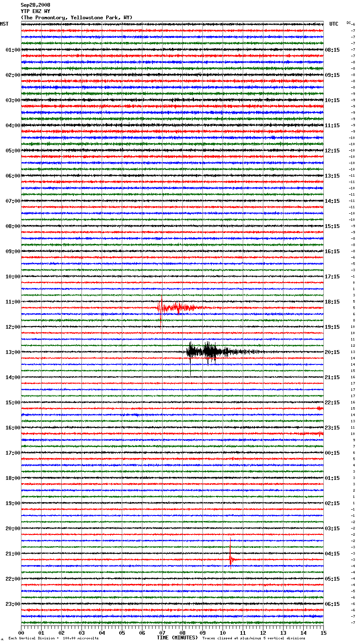357x644 pixels.
Task: Select the 00:15 UTC time label
Action: [332, 453]
